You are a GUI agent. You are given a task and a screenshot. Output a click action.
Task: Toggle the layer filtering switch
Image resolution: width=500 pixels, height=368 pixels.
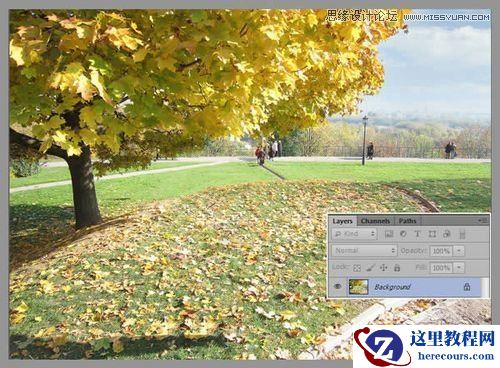[462, 234]
